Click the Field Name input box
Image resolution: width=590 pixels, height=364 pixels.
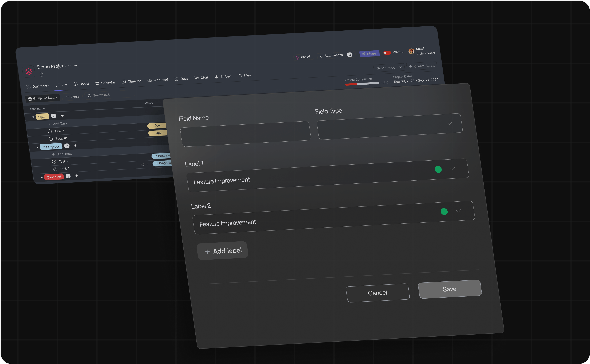click(x=245, y=134)
